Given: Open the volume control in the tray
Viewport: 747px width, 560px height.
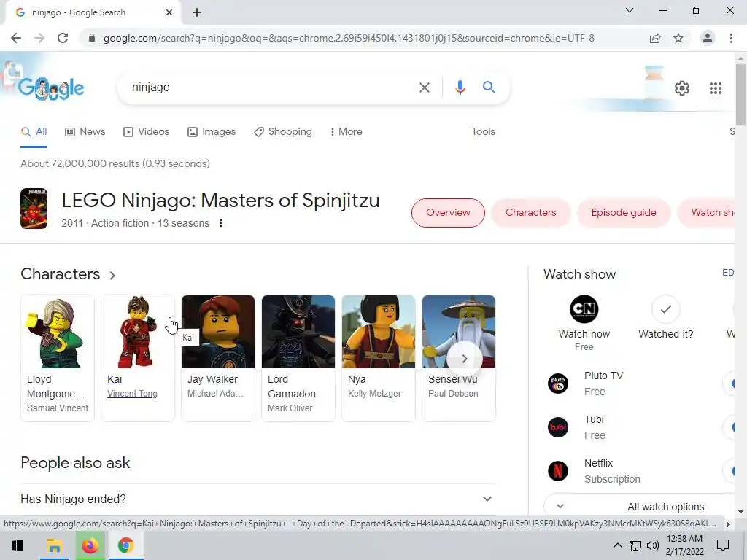Looking at the screenshot, I should (x=653, y=545).
